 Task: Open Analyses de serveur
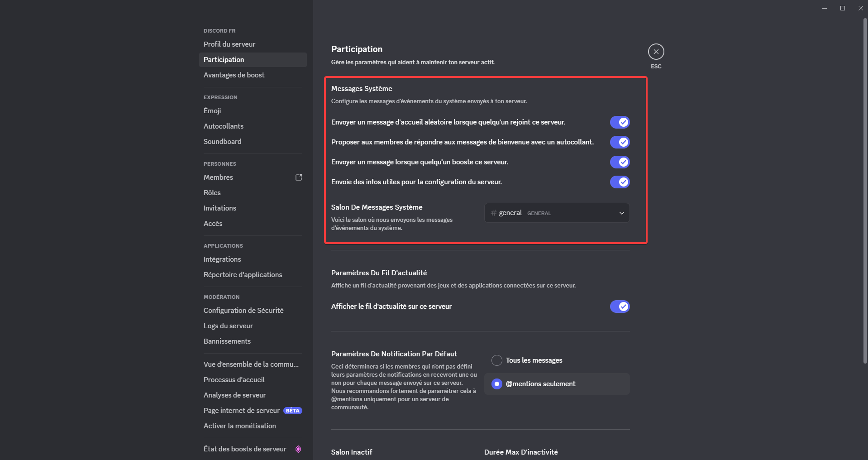pos(234,395)
